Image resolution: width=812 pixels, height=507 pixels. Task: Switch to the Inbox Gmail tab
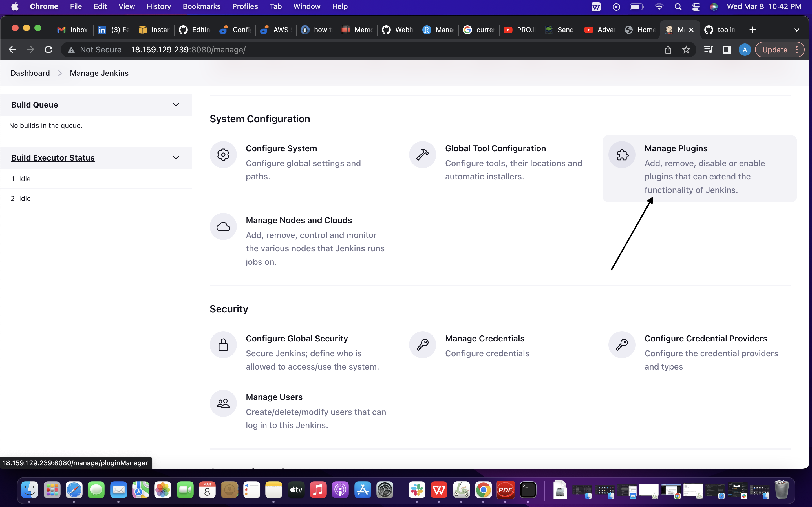(x=72, y=30)
